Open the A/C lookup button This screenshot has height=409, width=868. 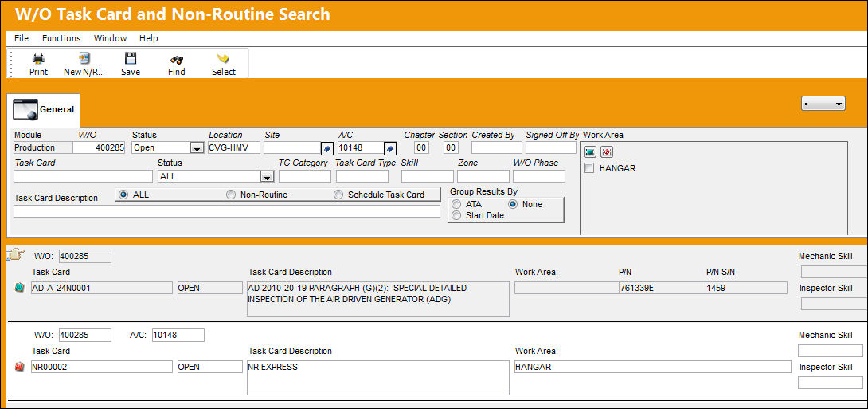pyautogui.click(x=389, y=148)
